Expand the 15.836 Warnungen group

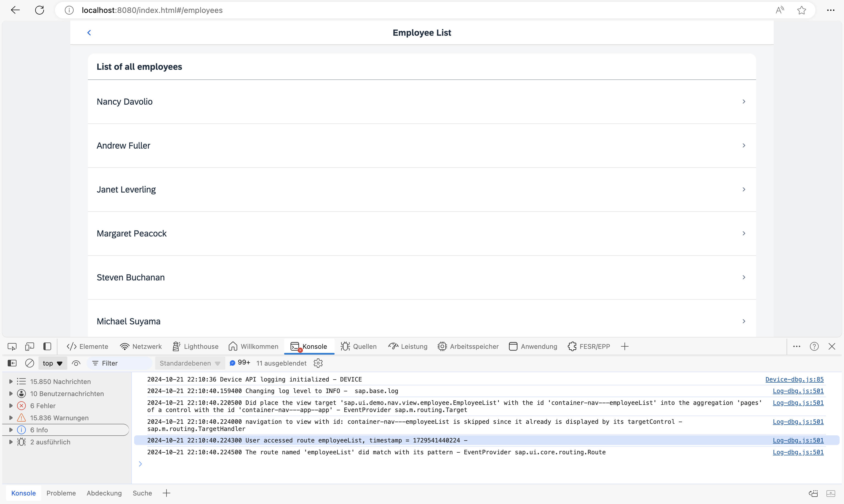click(10, 418)
